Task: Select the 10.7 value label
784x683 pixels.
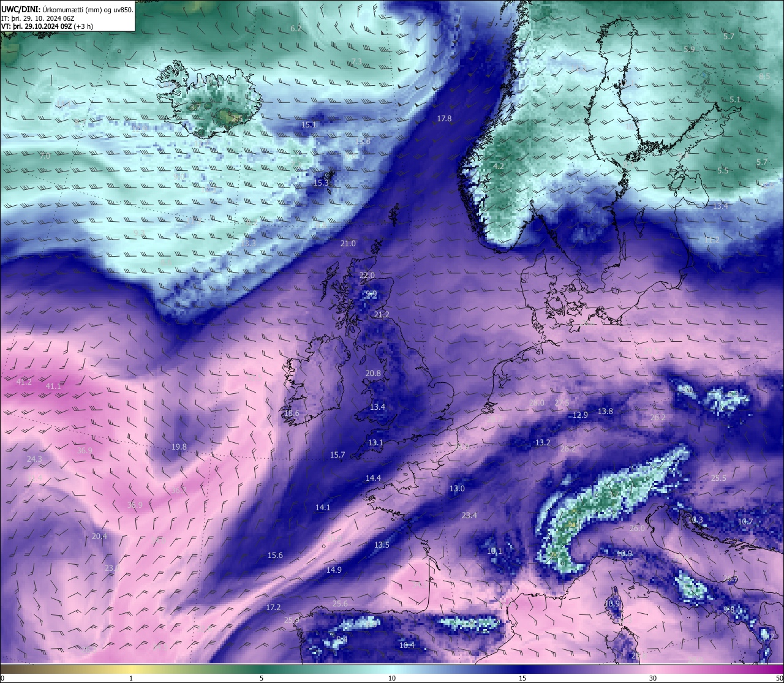Action: tap(745, 521)
